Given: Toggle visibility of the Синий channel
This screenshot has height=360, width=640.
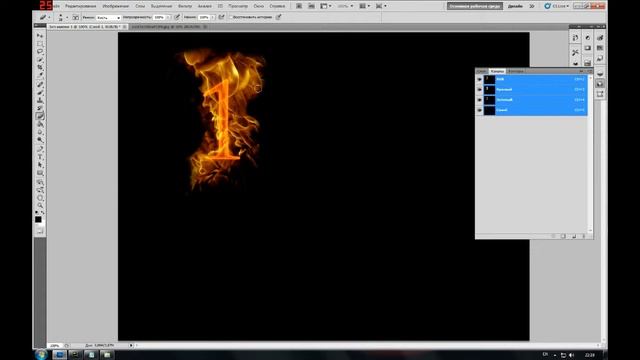Looking at the screenshot, I should tap(480, 110).
